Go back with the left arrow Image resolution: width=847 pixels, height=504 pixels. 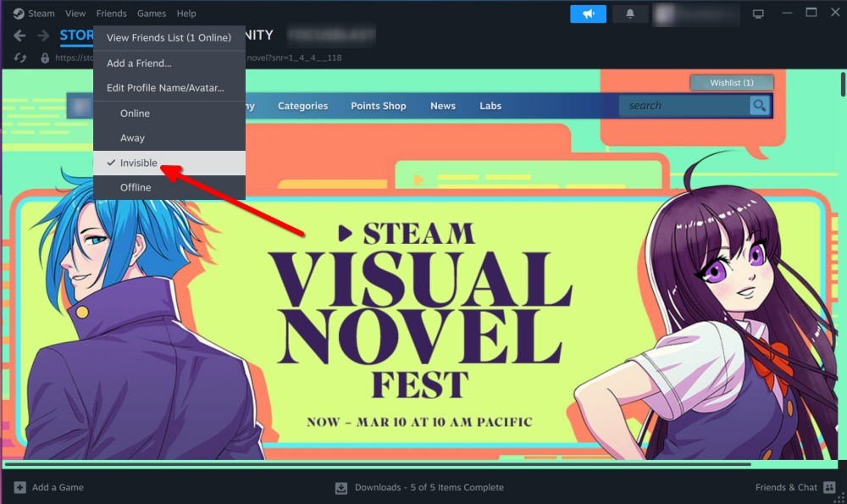tap(19, 36)
